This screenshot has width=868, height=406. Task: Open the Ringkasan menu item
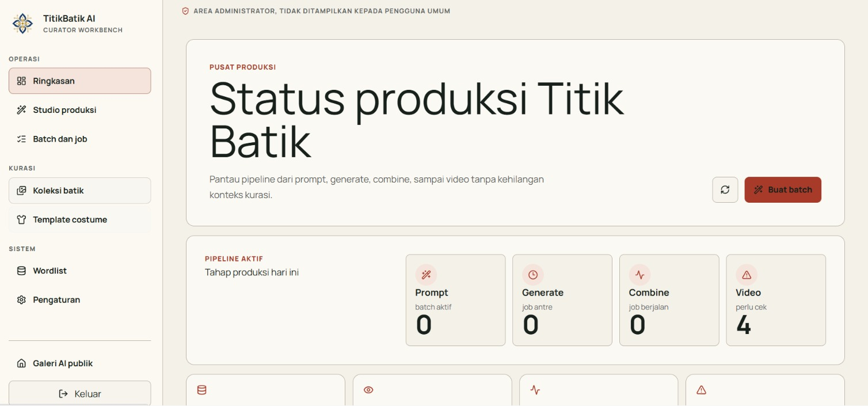click(80, 81)
